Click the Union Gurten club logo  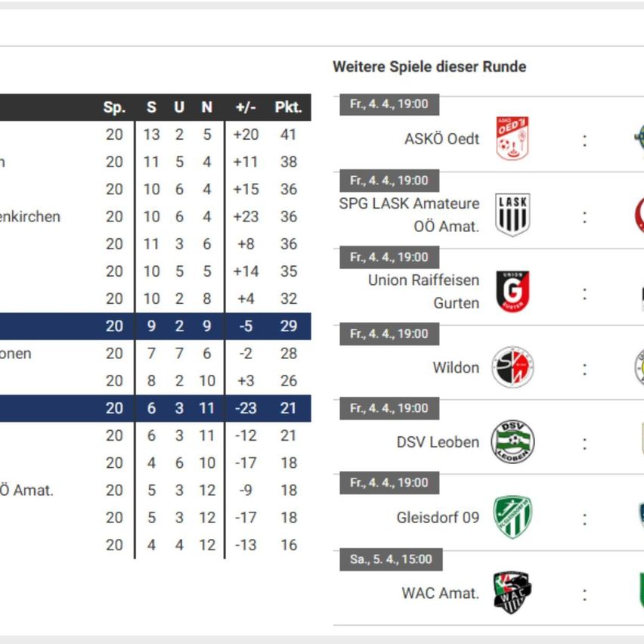[512, 291]
